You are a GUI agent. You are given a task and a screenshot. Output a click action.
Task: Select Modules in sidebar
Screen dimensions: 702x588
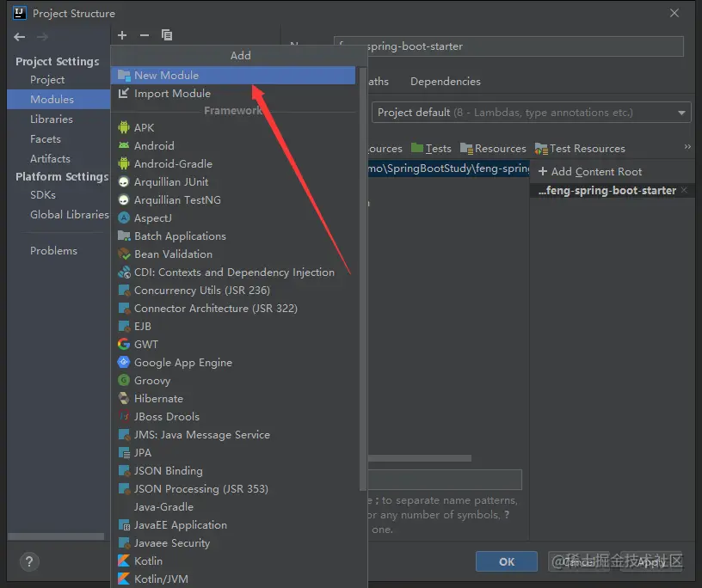point(58,100)
